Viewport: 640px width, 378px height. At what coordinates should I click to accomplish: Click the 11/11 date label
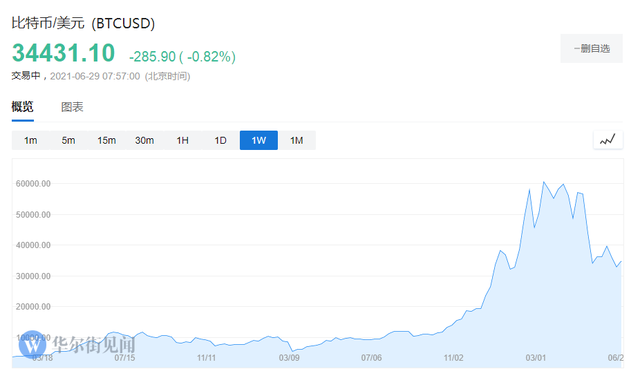pyautogui.click(x=207, y=358)
